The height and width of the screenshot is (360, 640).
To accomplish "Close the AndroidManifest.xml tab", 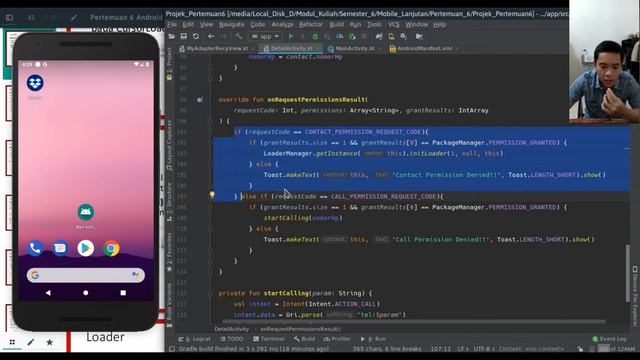I will 457,48.
